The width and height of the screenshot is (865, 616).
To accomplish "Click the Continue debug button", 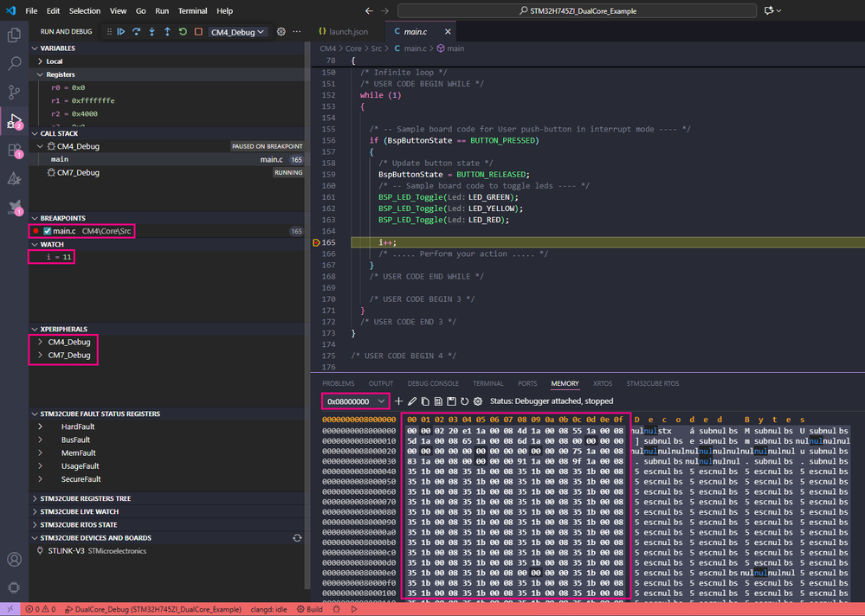I will click(x=121, y=32).
